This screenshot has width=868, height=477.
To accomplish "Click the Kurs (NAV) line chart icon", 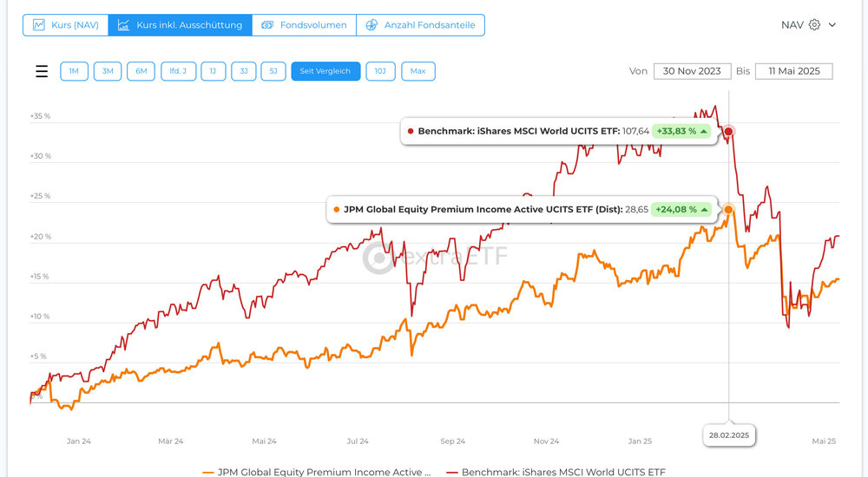I will (38, 25).
